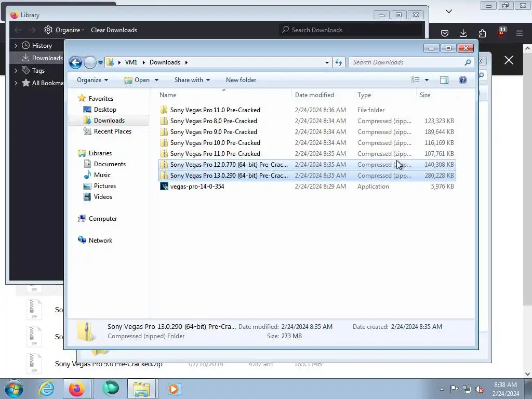Click Clear Downloads in Library window
The height and width of the screenshot is (399, 532).
pos(114,30)
